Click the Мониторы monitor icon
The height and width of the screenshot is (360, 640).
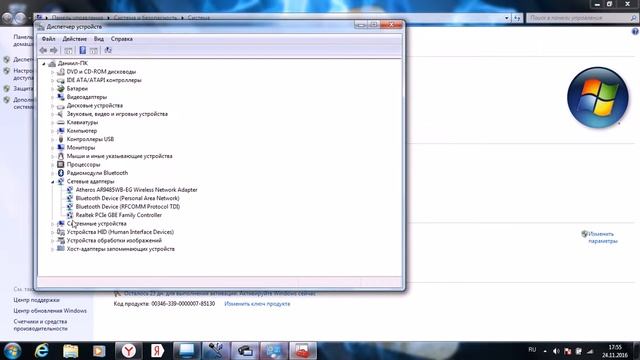coord(61,148)
